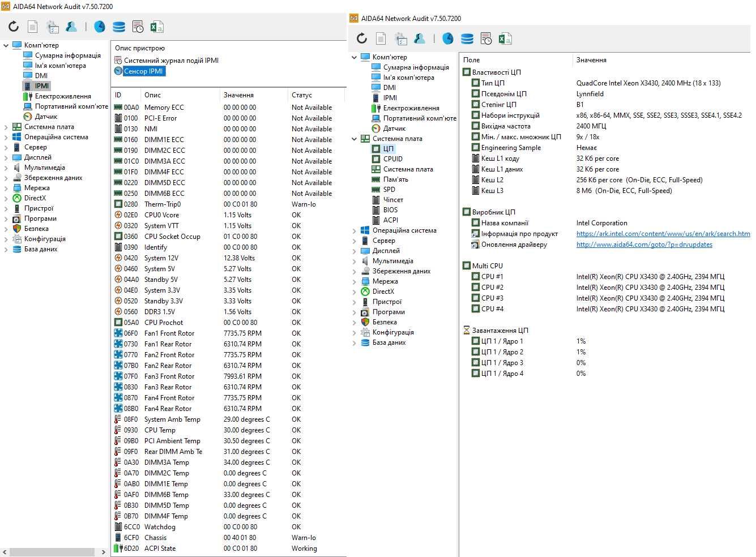Open Report icon in left window toolbar

(33, 27)
